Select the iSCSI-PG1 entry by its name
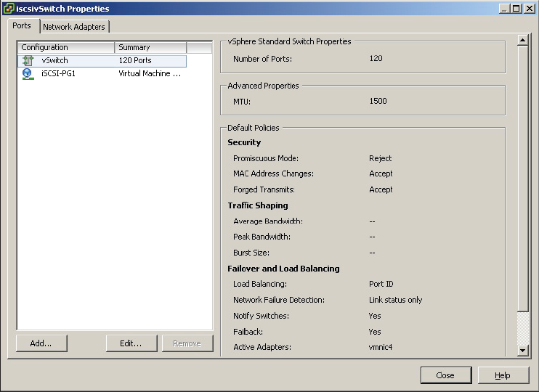539x392 pixels. click(x=58, y=74)
